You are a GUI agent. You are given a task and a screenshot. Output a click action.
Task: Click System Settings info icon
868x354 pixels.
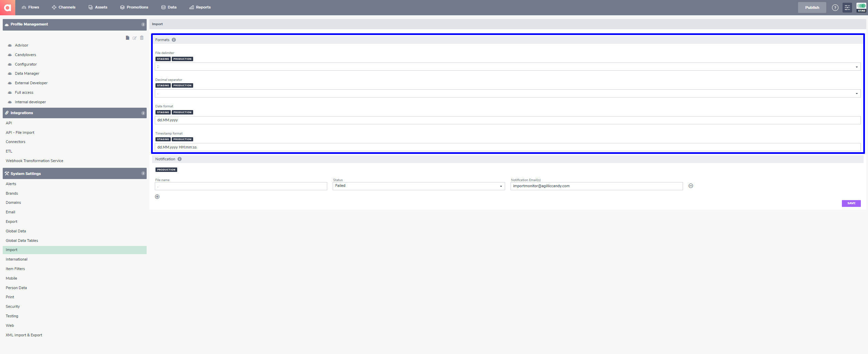coord(143,174)
